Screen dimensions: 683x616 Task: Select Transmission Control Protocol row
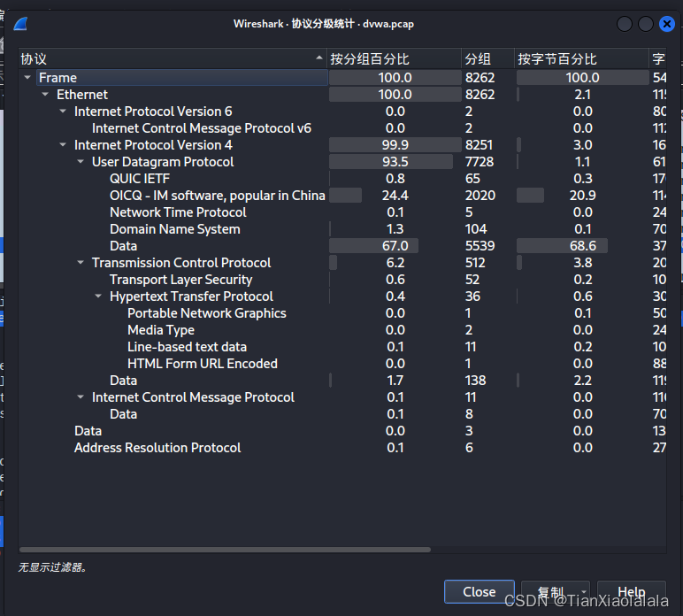pyautogui.click(x=342, y=263)
